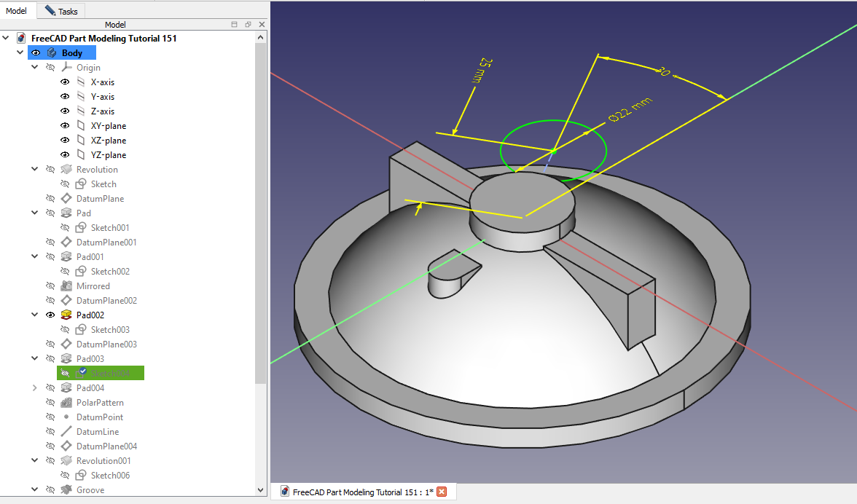The image size is (857, 504).
Task: Collapse the Pad003 tree node
Action: (x=34, y=359)
